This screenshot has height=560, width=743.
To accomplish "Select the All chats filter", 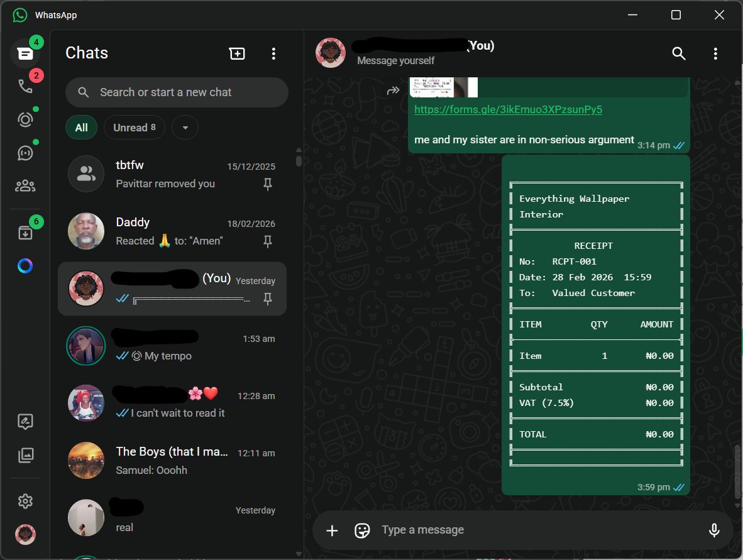I will click(x=82, y=128).
